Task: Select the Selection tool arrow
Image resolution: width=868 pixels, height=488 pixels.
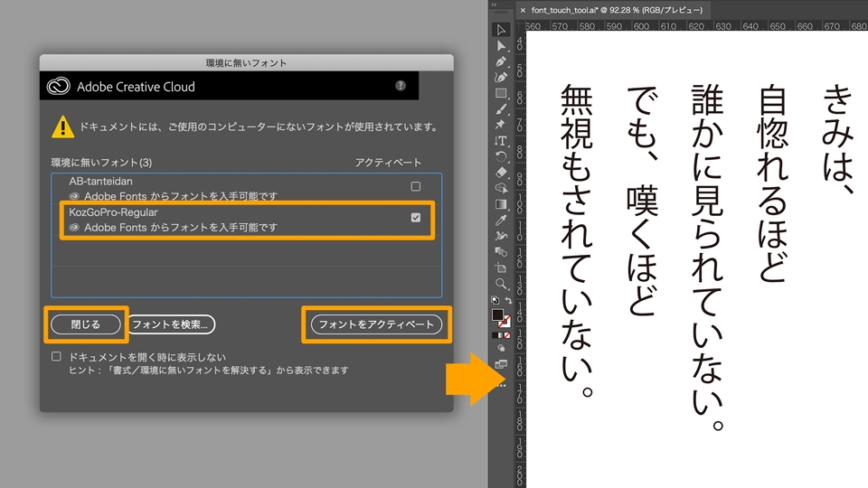Action: click(501, 30)
